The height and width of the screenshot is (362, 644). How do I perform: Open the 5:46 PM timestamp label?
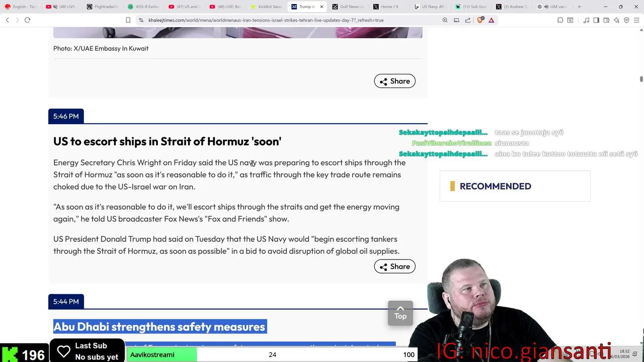pos(66,116)
